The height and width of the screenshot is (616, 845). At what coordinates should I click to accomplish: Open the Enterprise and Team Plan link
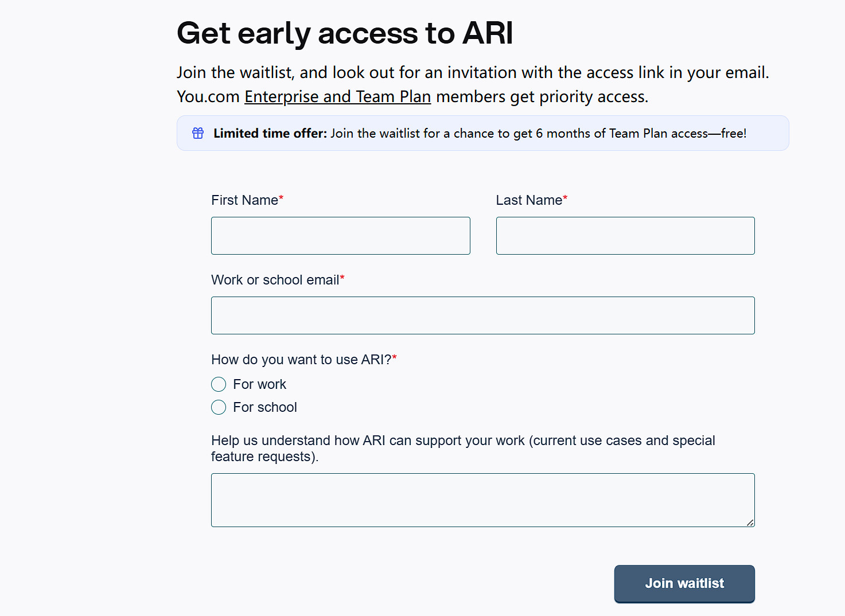[x=337, y=97]
